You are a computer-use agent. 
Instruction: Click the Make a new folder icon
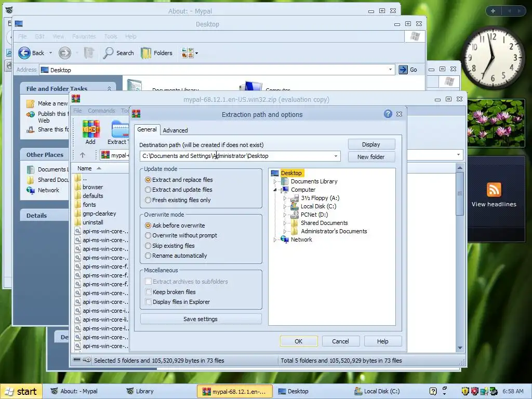click(x=31, y=103)
